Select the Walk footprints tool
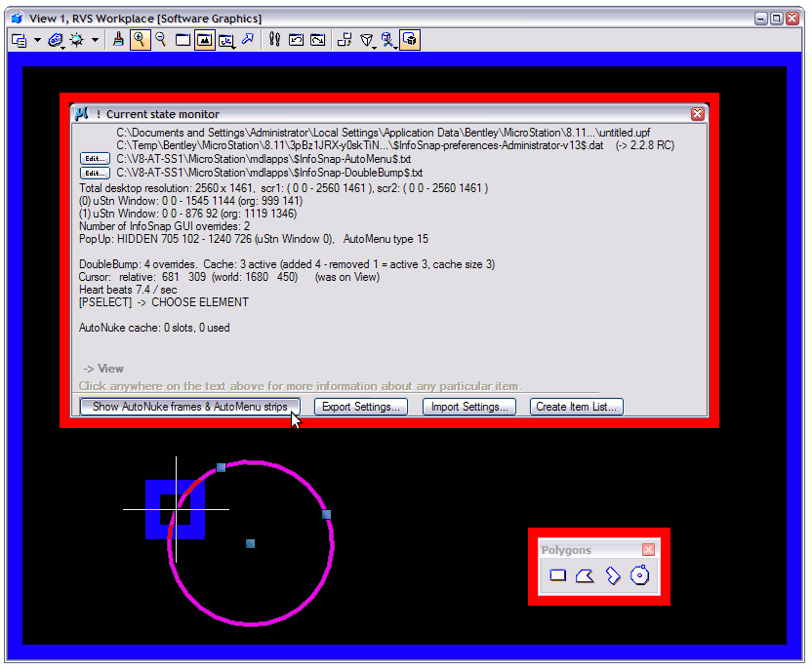This screenshot has height=670, width=812. pos(274,40)
